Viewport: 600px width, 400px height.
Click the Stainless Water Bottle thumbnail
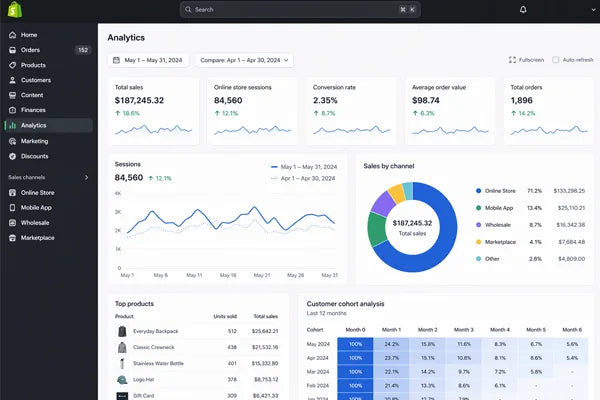coord(122,363)
